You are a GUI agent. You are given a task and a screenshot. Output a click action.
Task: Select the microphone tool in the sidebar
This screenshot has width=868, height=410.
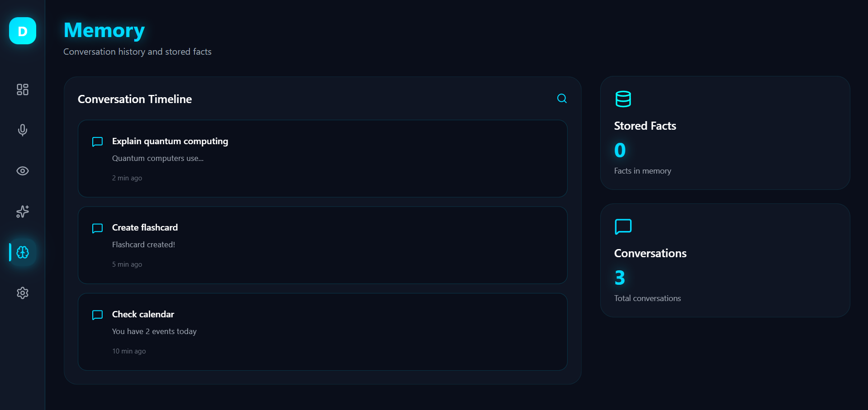tap(22, 130)
